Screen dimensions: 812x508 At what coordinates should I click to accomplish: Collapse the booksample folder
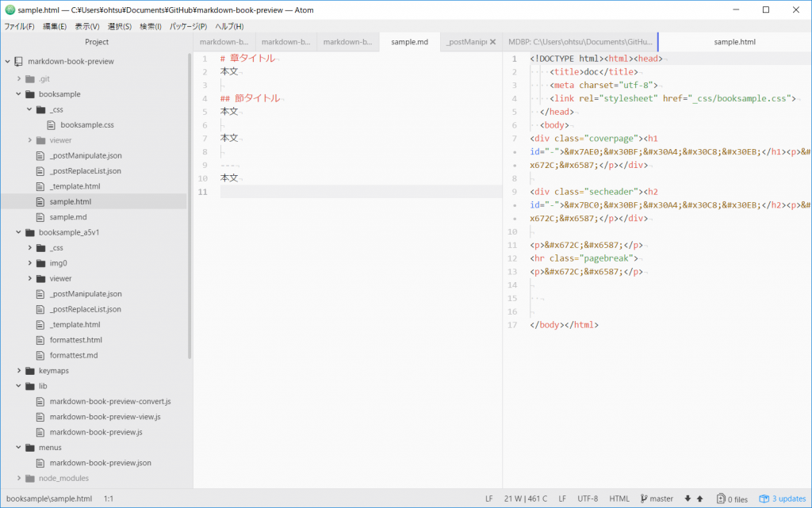(18, 94)
